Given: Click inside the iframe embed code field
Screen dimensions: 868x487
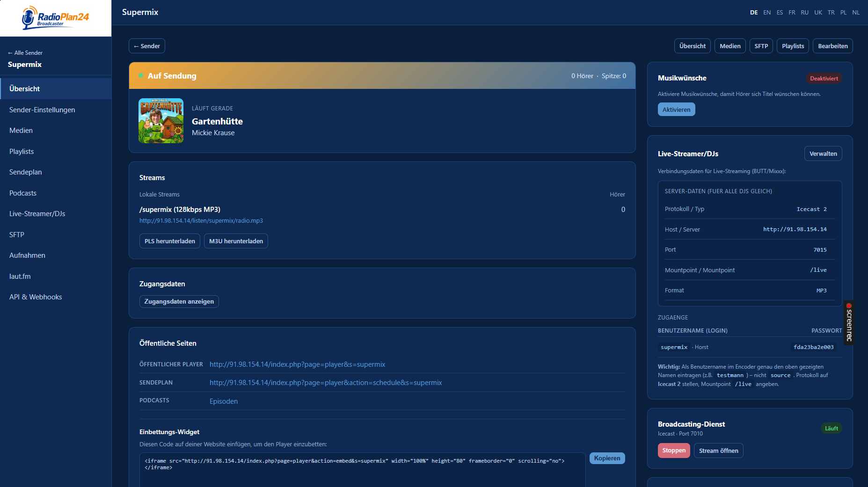Looking at the screenshot, I should pyautogui.click(x=363, y=470).
